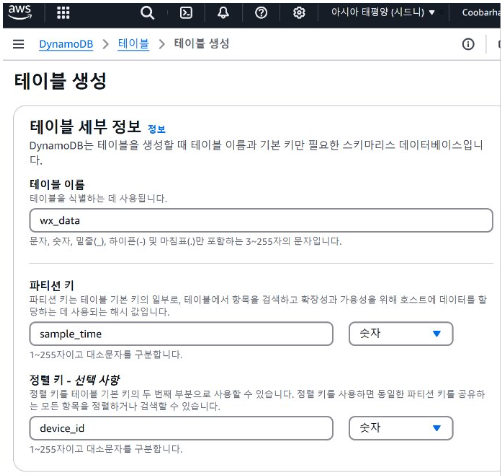Open the notifications bell

point(223,13)
